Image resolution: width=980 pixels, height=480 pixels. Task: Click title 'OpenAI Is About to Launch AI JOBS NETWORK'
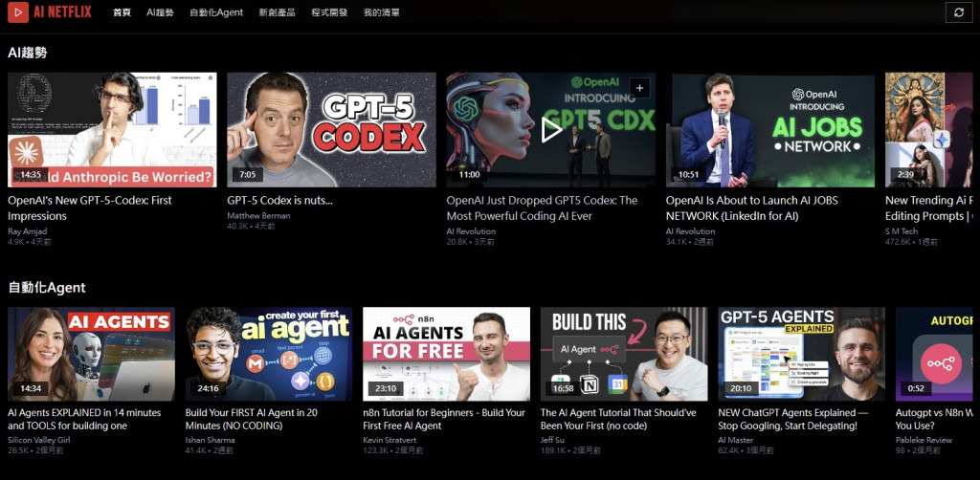pyautogui.click(x=752, y=207)
